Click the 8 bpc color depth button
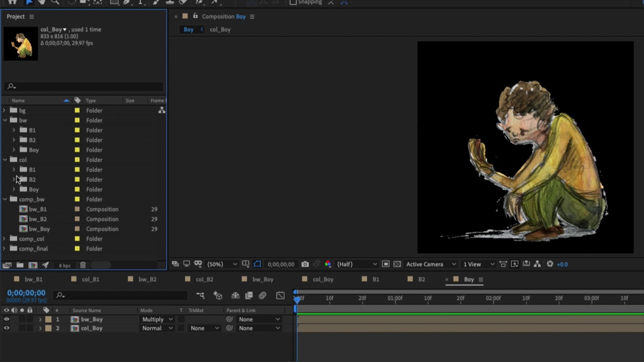This screenshot has width=644, height=362. pos(65,265)
